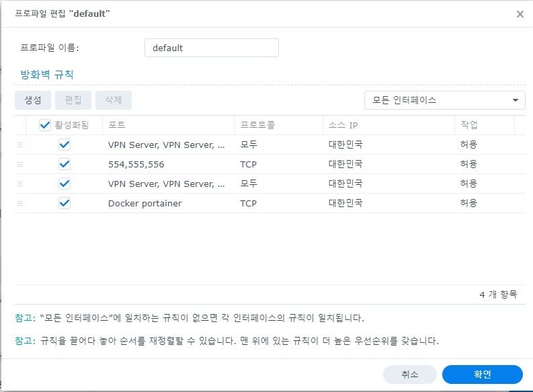
Task: Click the 생성 button
Action: [33, 100]
